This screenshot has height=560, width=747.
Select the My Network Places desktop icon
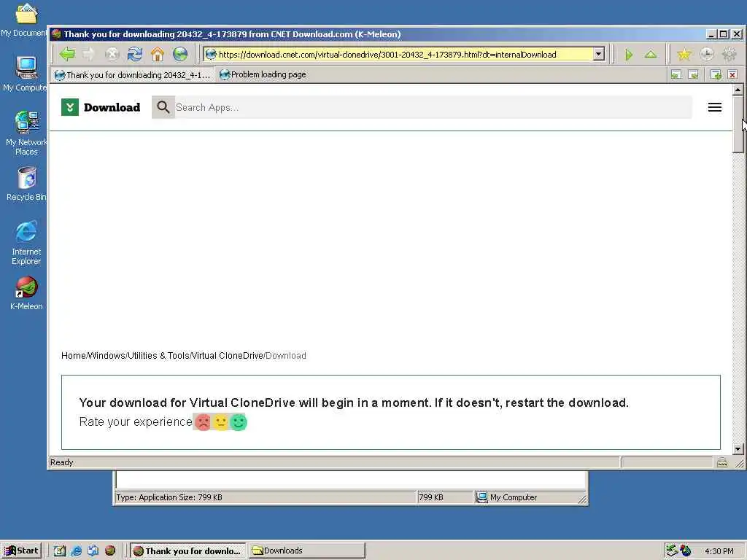[x=26, y=133]
